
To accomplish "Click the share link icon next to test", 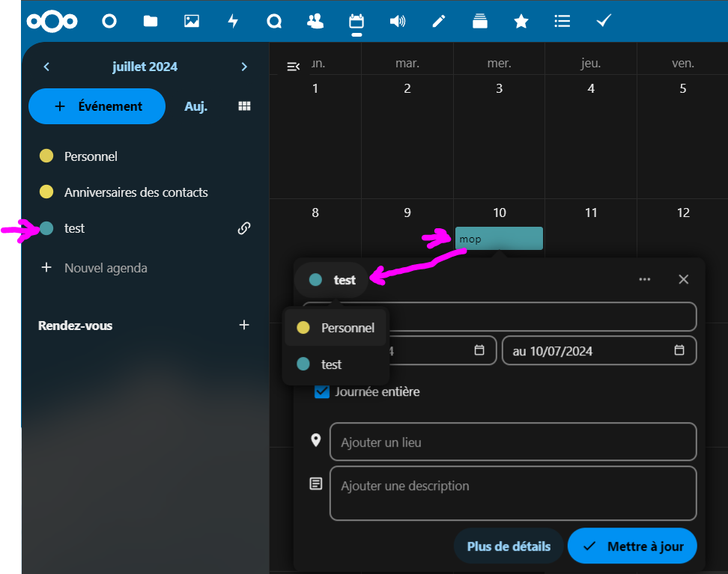I will (x=243, y=228).
